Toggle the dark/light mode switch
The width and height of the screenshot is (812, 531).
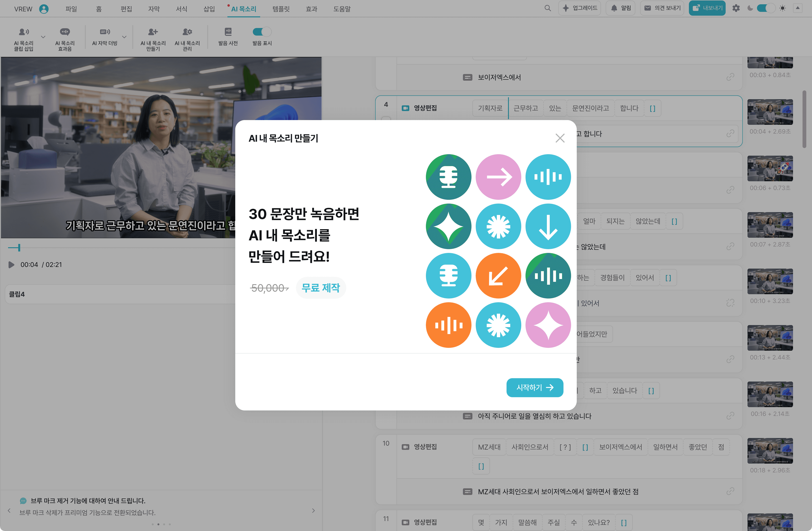(x=766, y=8)
